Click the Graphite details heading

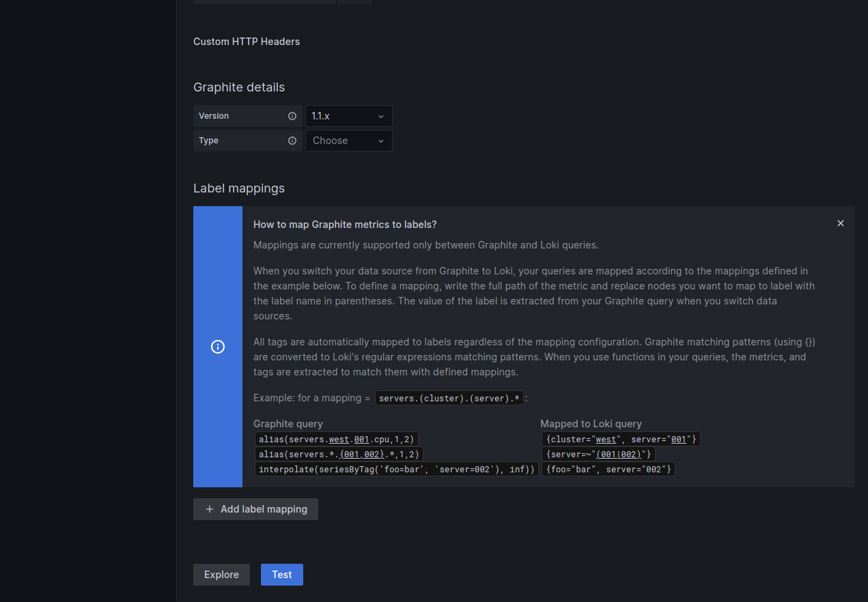click(x=239, y=87)
